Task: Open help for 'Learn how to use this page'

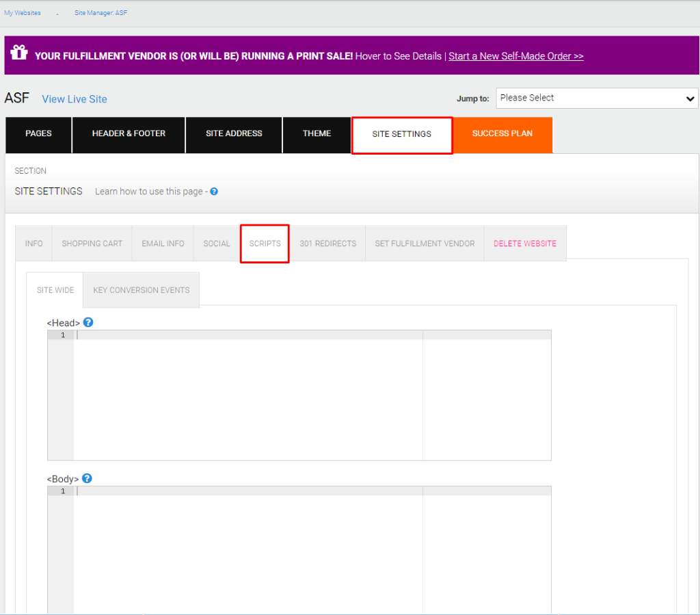Action: point(214,192)
